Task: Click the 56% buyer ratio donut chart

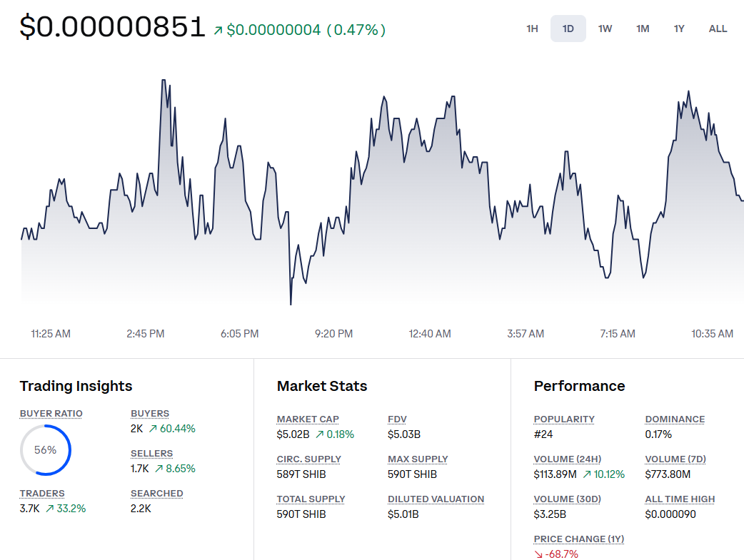Action: pos(45,449)
